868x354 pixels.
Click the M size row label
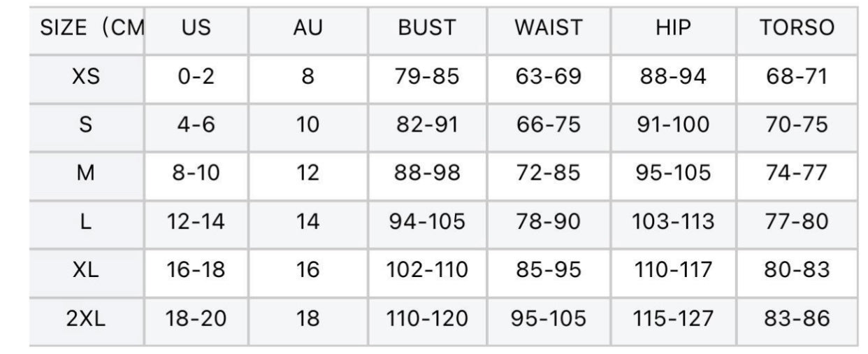pos(86,173)
